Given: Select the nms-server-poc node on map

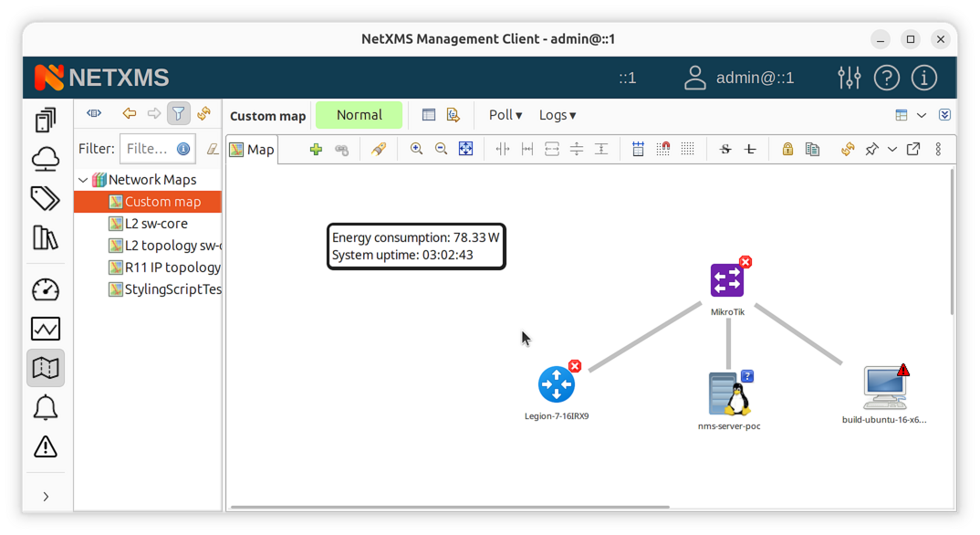Looking at the screenshot, I should coord(730,394).
